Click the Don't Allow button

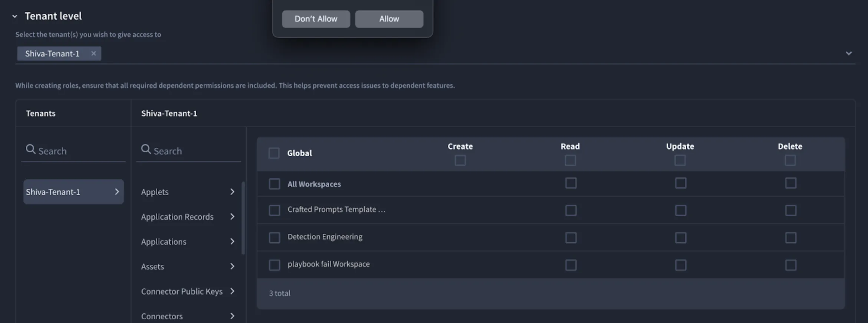(x=316, y=19)
